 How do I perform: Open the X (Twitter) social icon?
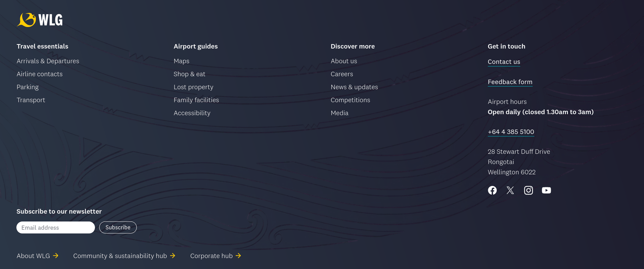510,190
